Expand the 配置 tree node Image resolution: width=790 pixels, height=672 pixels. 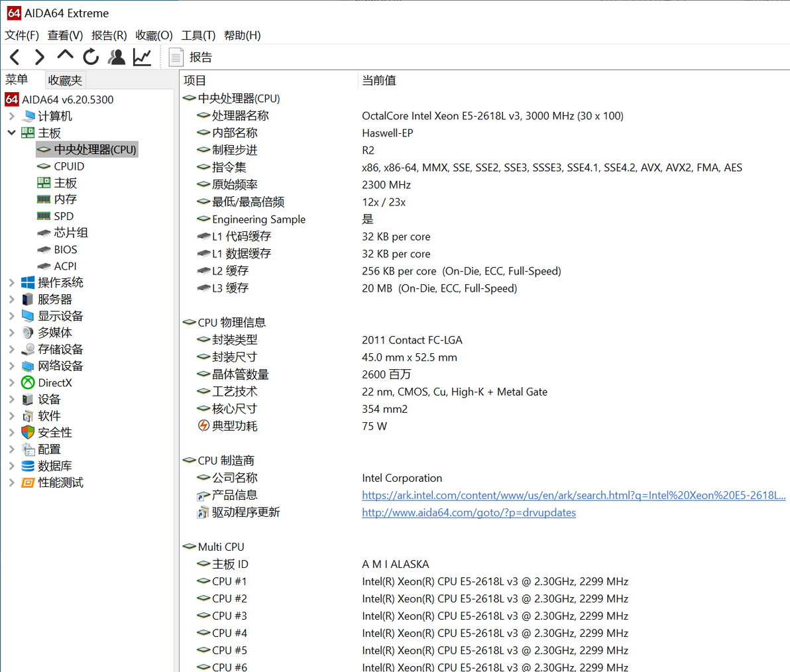(11, 449)
